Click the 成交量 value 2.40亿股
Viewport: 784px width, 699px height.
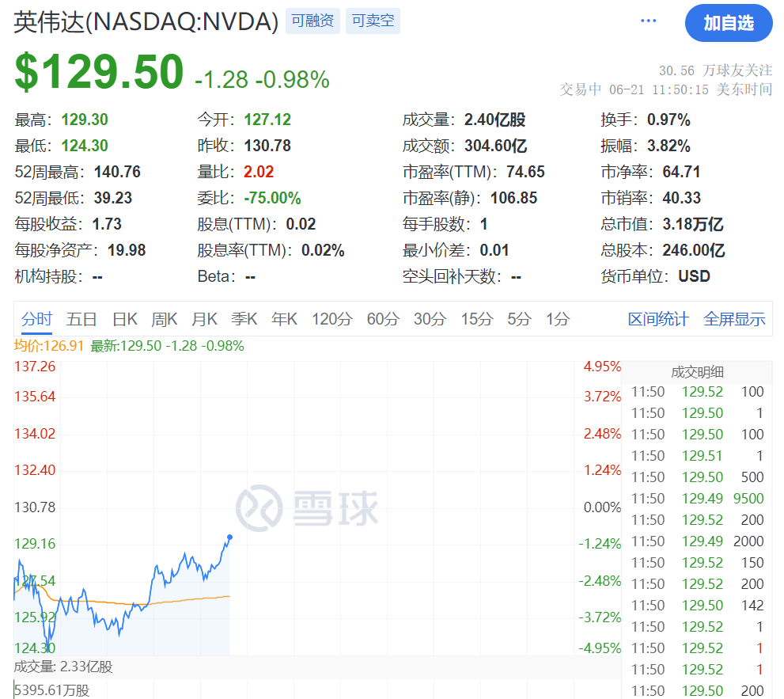click(495, 120)
